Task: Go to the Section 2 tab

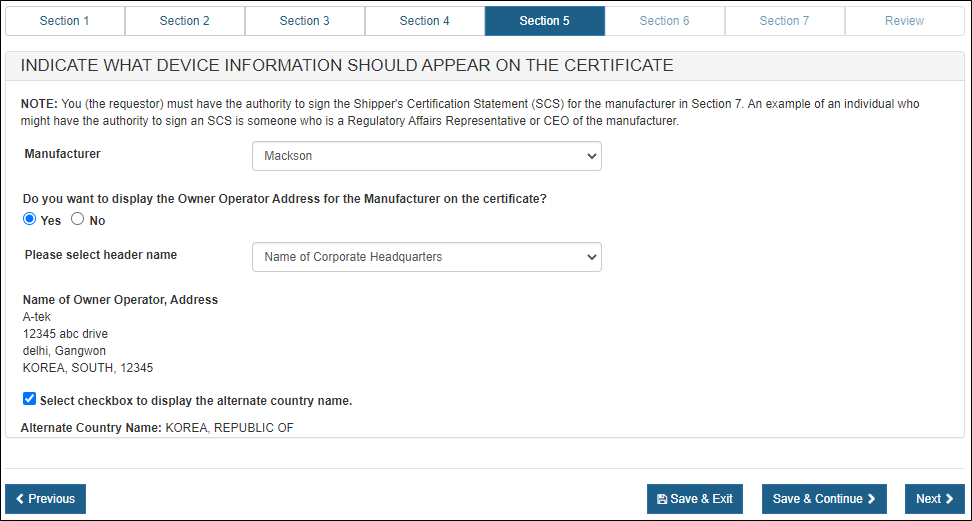Action: (x=185, y=21)
